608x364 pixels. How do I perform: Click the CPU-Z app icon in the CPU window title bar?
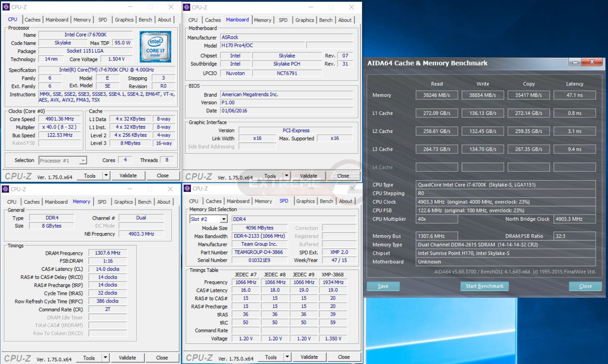(x=6, y=7)
